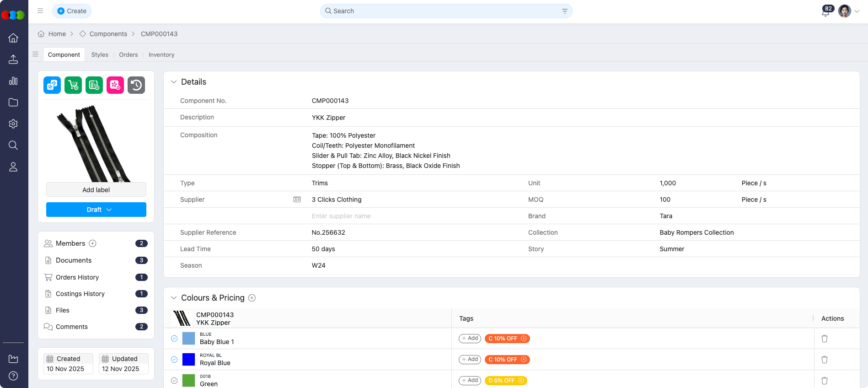Click the Royal Blue colour swatch
Screen dimensions: 868x388
pos(188,360)
